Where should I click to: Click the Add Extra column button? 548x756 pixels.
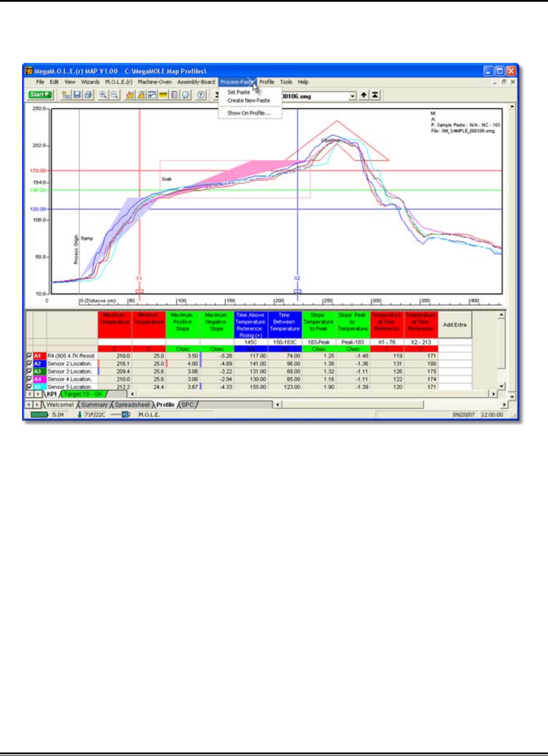[x=455, y=325]
